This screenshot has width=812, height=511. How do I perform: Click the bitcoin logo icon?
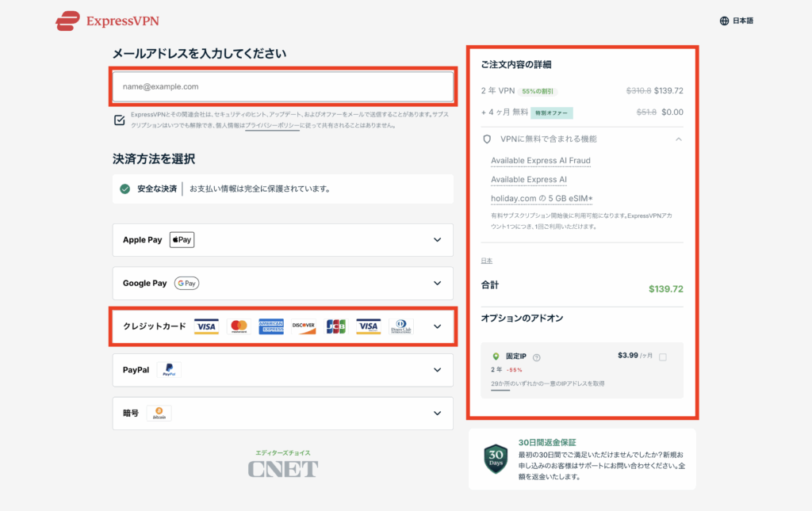tap(159, 414)
